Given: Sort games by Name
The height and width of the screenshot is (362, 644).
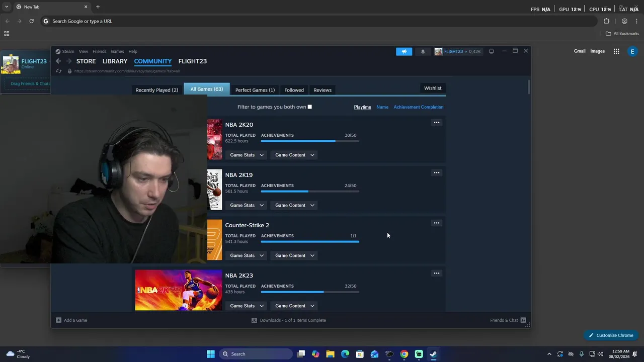Looking at the screenshot, I should click(x=382, y=107).
